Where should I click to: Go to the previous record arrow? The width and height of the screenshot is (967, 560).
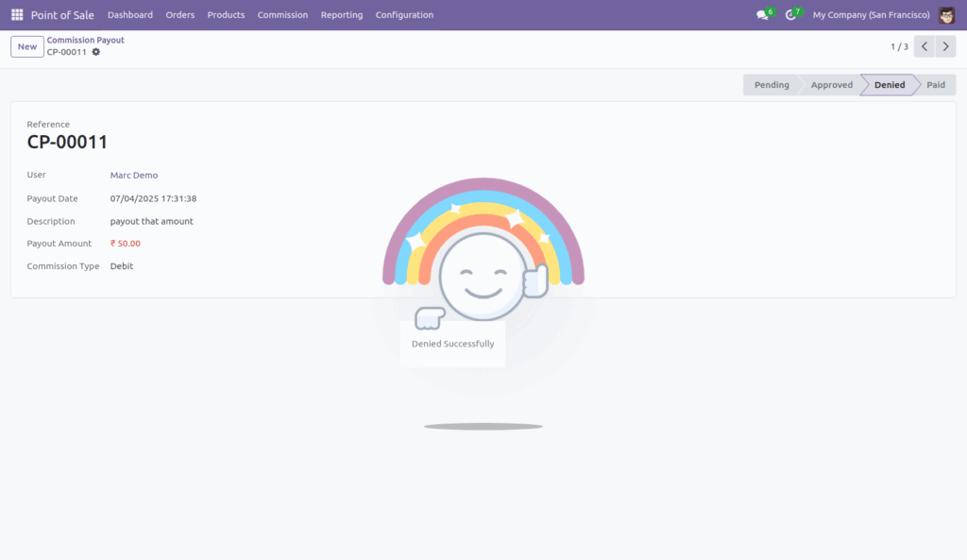(x=925, y=45)
